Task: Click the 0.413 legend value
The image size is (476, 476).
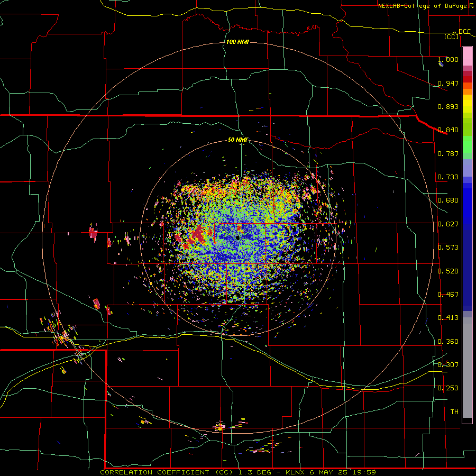Action: tap(448, 318)
